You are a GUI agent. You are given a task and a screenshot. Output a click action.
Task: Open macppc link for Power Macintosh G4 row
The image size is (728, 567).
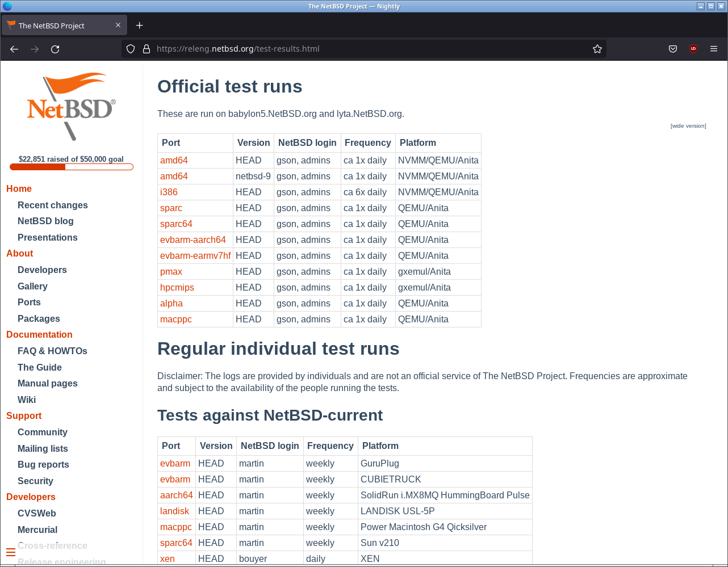click(x=176, y=527)
